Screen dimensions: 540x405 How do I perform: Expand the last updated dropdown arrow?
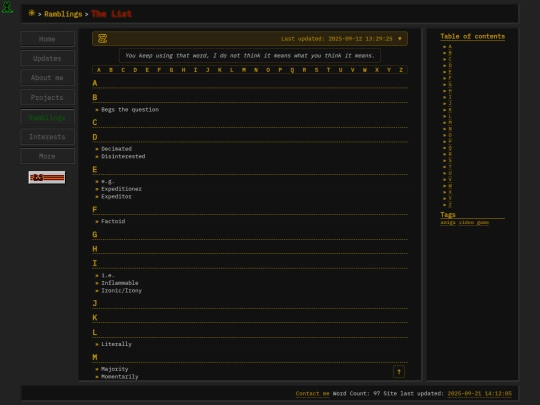click(x=399, y=39)
